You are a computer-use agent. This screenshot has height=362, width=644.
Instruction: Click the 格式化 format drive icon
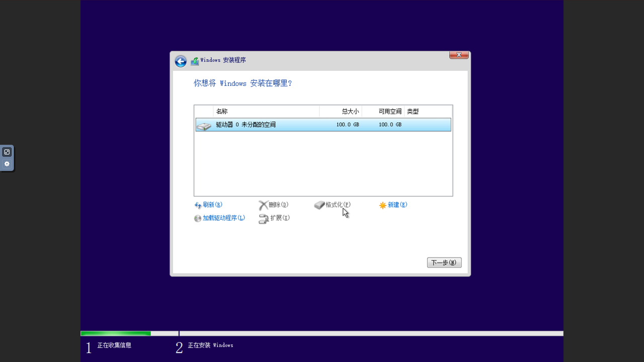[319, 205]
